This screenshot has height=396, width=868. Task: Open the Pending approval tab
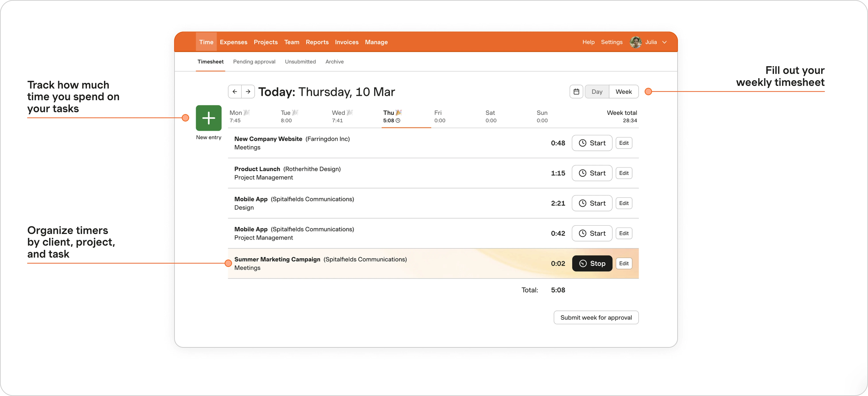(254, 62)
